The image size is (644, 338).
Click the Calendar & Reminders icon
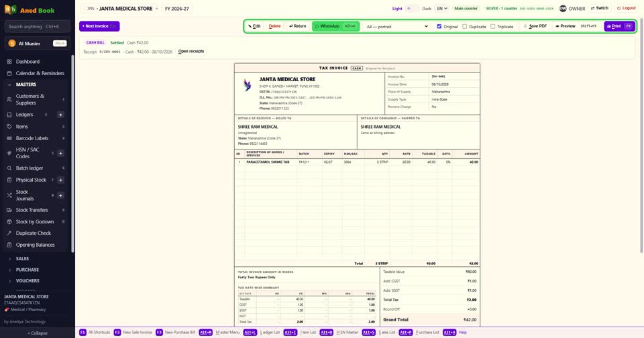[9, 73]
